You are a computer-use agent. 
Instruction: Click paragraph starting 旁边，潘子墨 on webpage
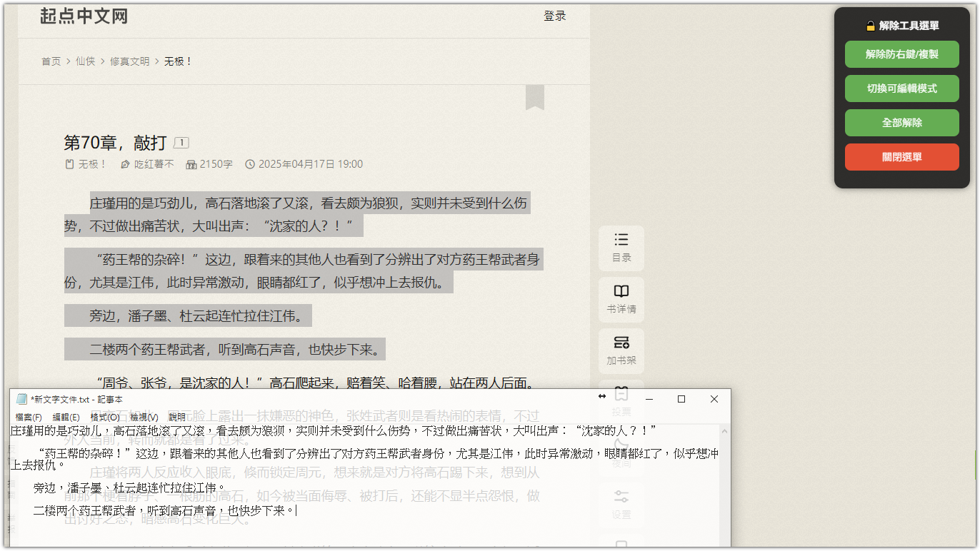coord(188,315)
